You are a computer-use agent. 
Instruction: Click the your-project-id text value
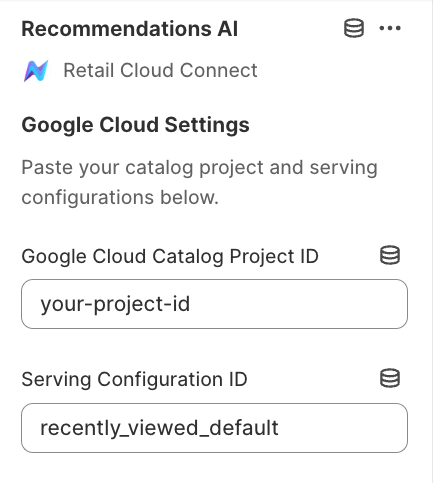tap(115, 305)
